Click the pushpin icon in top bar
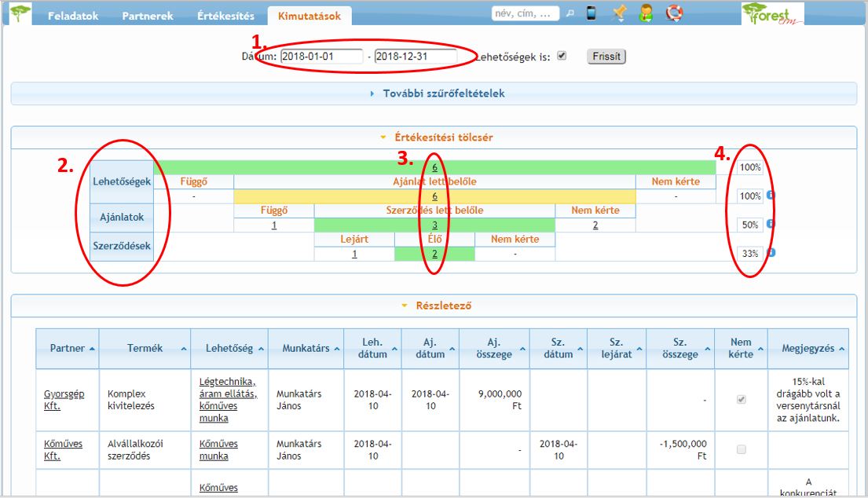The image size is (868, 498). click(x=619, y=13)
